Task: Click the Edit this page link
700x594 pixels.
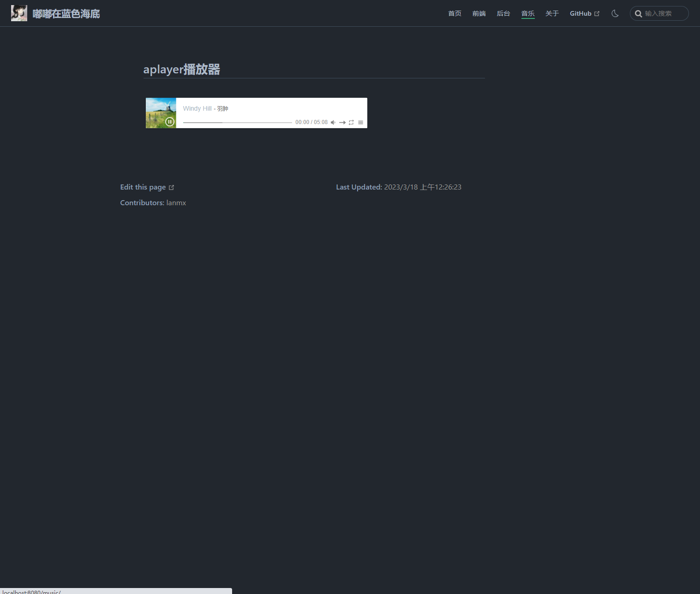Action: [x=143, y=187]
